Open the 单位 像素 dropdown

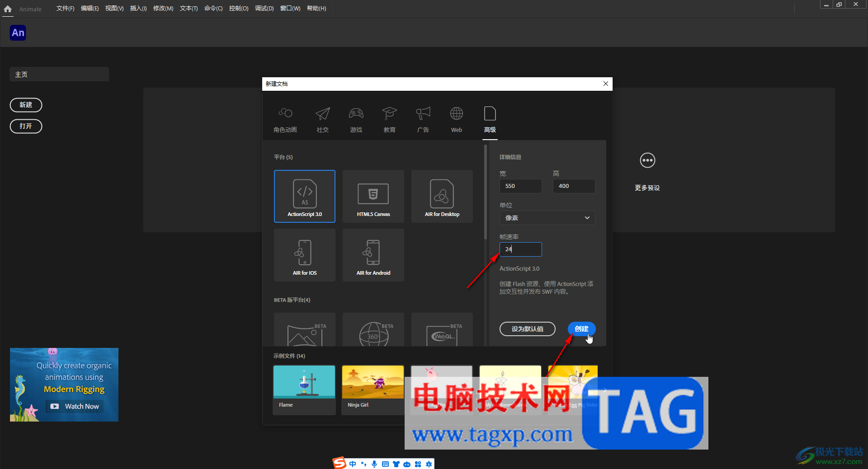click(547, 218)
